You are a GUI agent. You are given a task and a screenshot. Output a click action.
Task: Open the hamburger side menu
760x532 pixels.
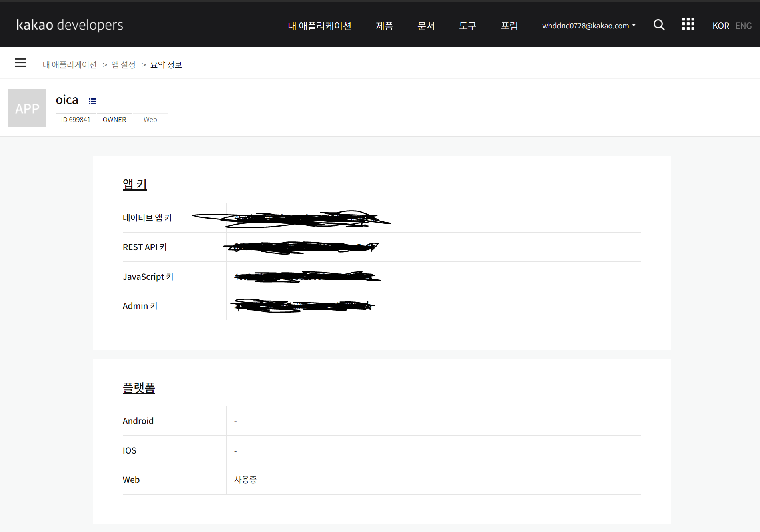(20, 63)
